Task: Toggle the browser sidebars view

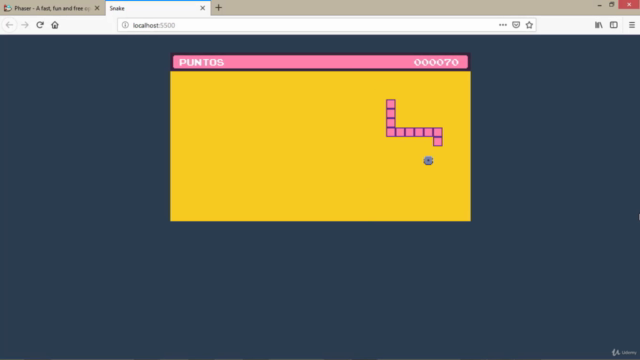Action: pos(613,25)
